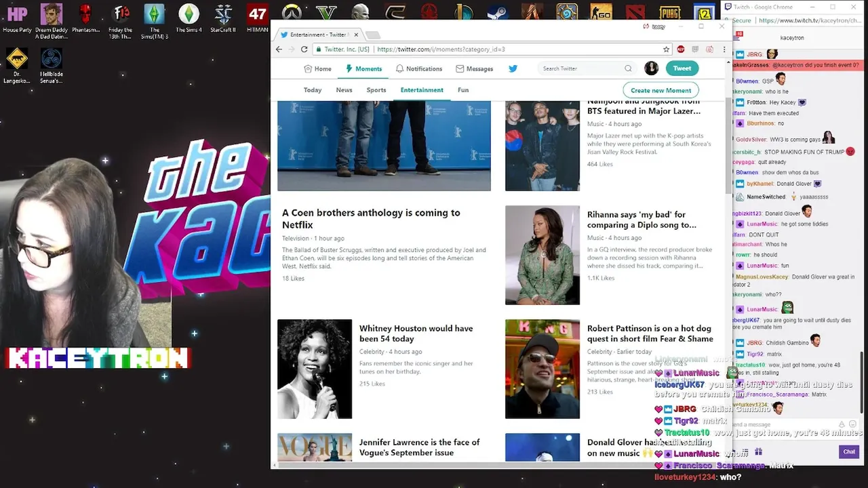This screenshot has height=488, width=868.
Task: Open the Phantasmal desktop shortcut
Action: click(x=85, y=19)
